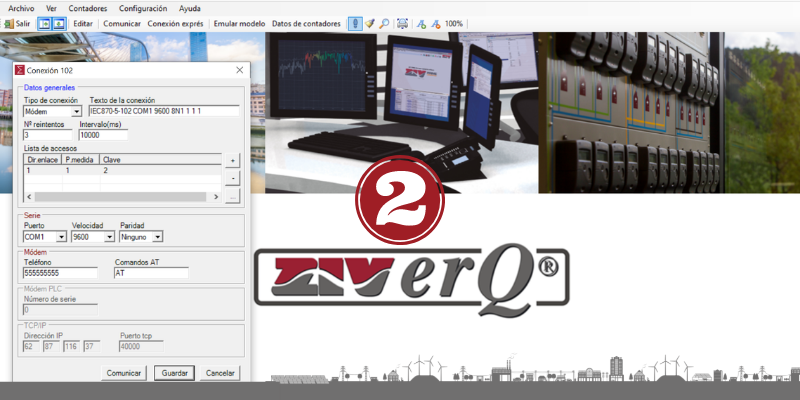The height and width of the screenshot is (400, 800).
Task: Click the Intervalo(ms) input field
Action: [103, 135]
